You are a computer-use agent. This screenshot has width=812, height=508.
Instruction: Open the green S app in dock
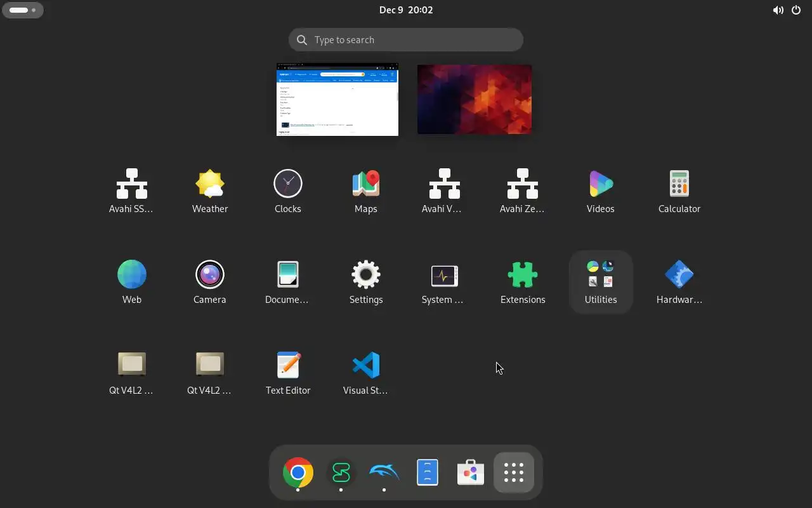[x=341, y=472]
